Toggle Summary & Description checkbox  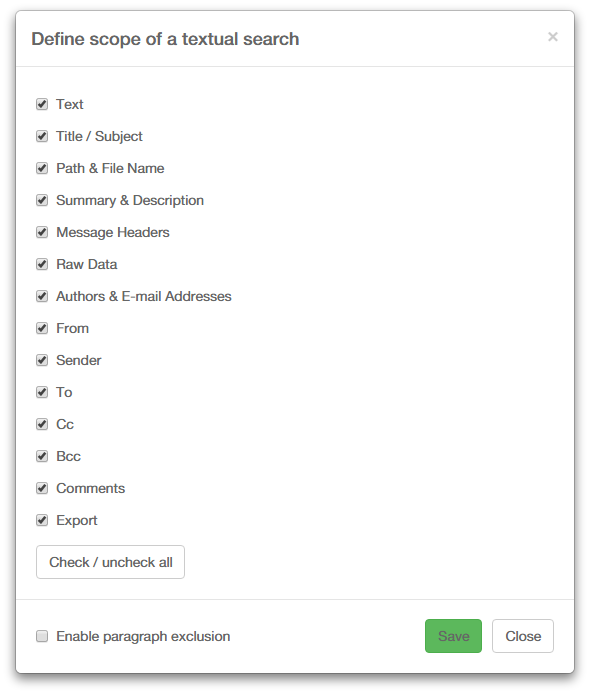coord(42,201)
